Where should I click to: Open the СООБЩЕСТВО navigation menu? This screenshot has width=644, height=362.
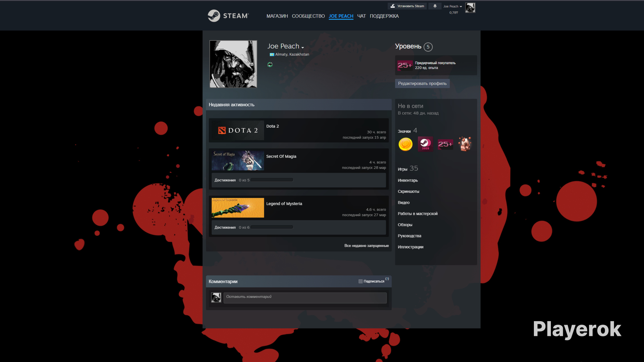[x=308, y=16]
